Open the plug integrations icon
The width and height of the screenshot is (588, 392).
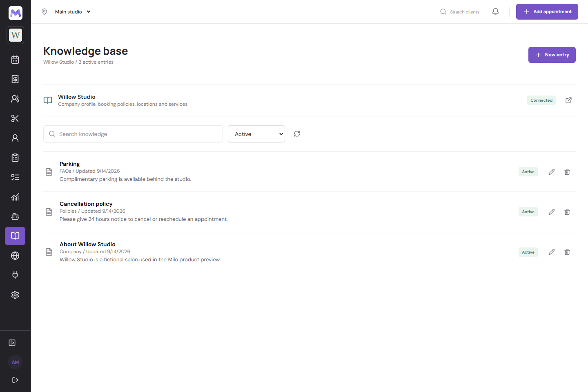pos(15,275)
